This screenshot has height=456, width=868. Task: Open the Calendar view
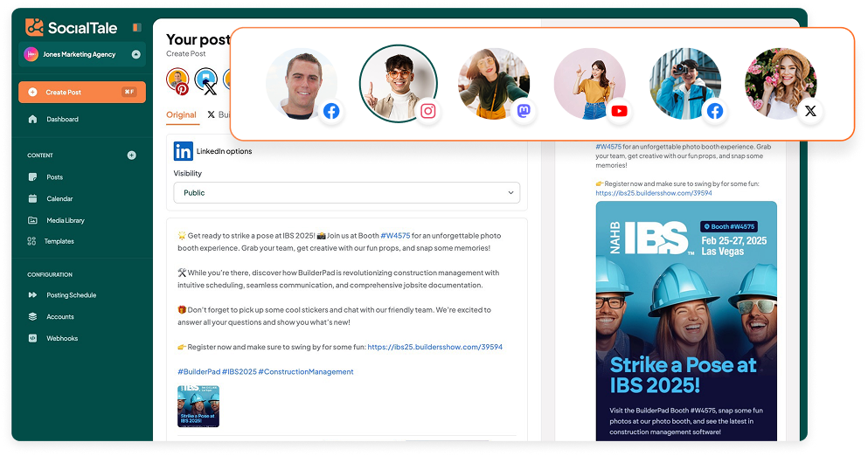pos(59,198)
